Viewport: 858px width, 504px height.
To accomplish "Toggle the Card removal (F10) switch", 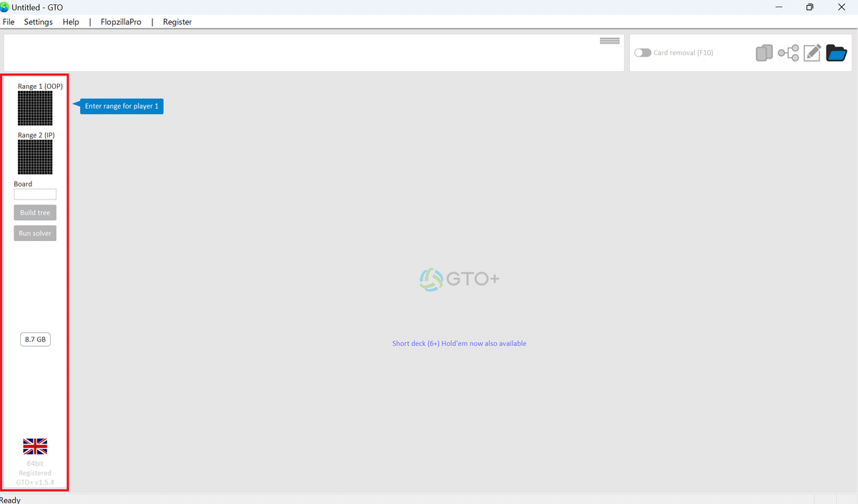I will coord(643,53).
